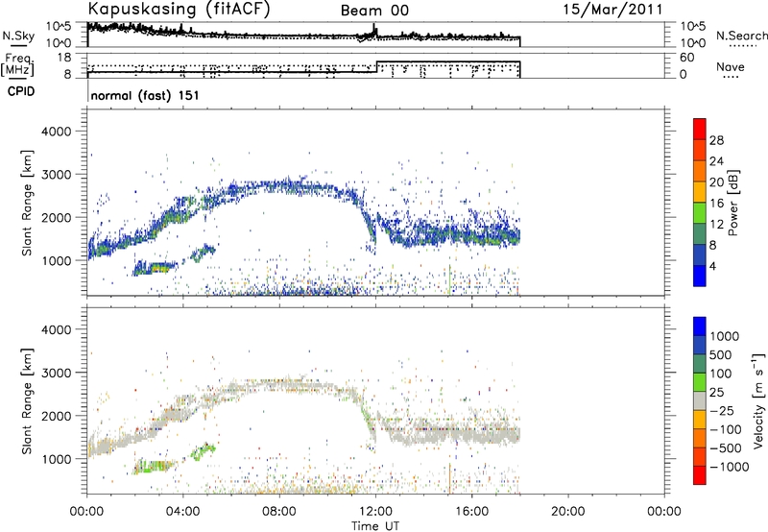Screen dimensions: 768x532
Task: Click the "Velocity [m s-1]" colorbar title
Action: pyautogui.click(x=758, y=400)
